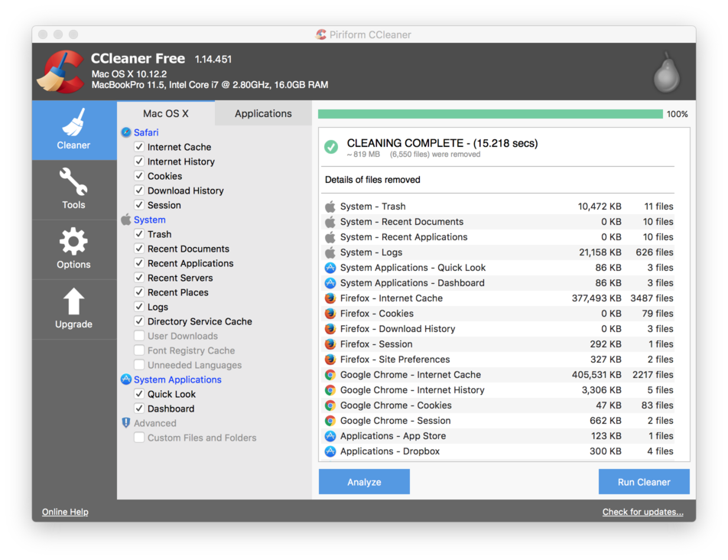Enable Custom Files and Folders checkbox
Image resolution: width=728 pixels, height=560 pixels.
[139, 438]
